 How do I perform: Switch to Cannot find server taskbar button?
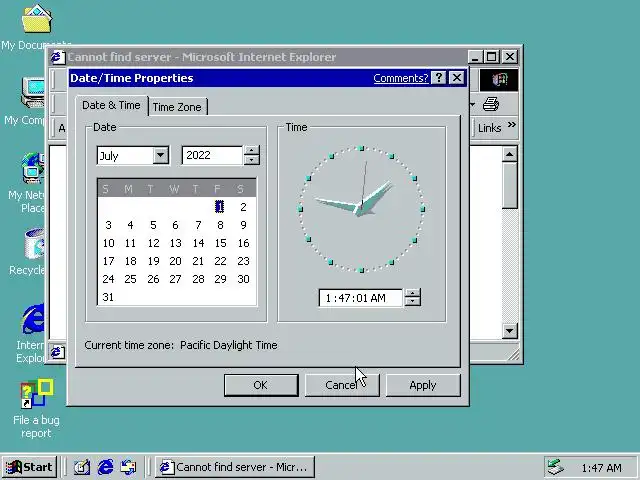(x=235, y=467)
